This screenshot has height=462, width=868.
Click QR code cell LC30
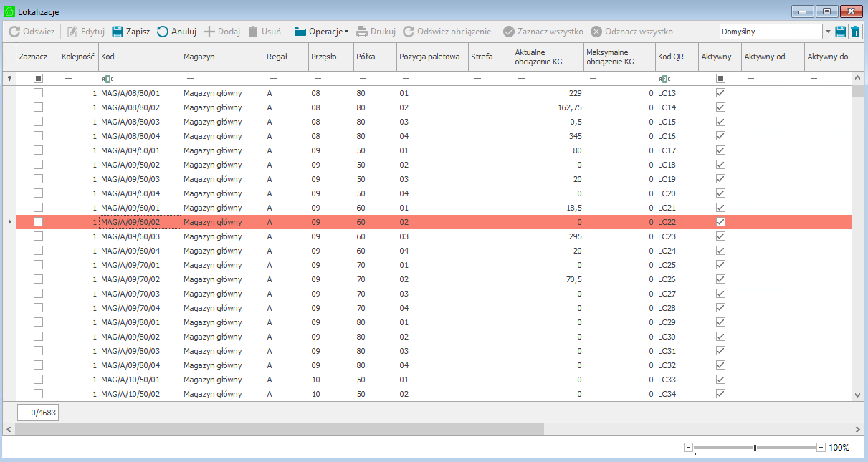coord(677,337)
